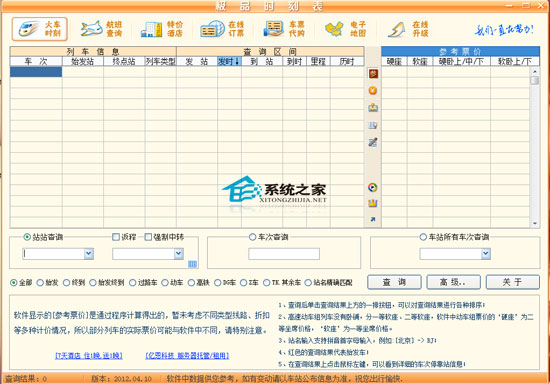The height and width of the screenshot is (384, 550).
Task: Open the 火车时刻 train timetable tab
Action: [x=40, y=29]
